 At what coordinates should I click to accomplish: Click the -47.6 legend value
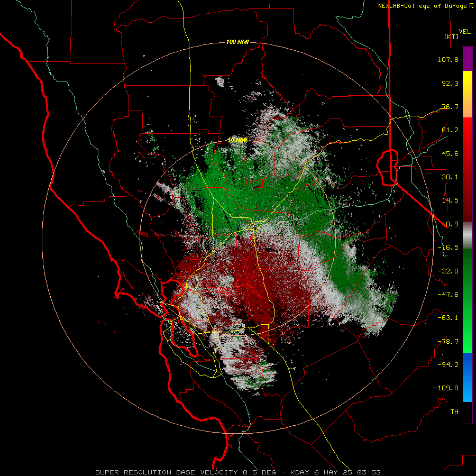coord(448,295)
